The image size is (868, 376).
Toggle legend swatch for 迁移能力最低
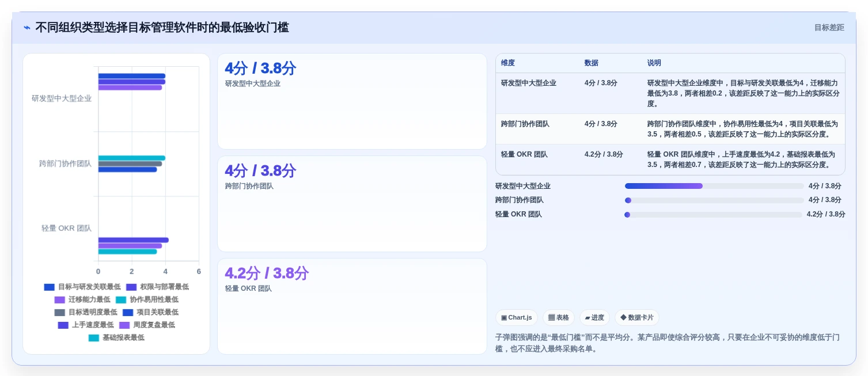[x=60, y=299]
